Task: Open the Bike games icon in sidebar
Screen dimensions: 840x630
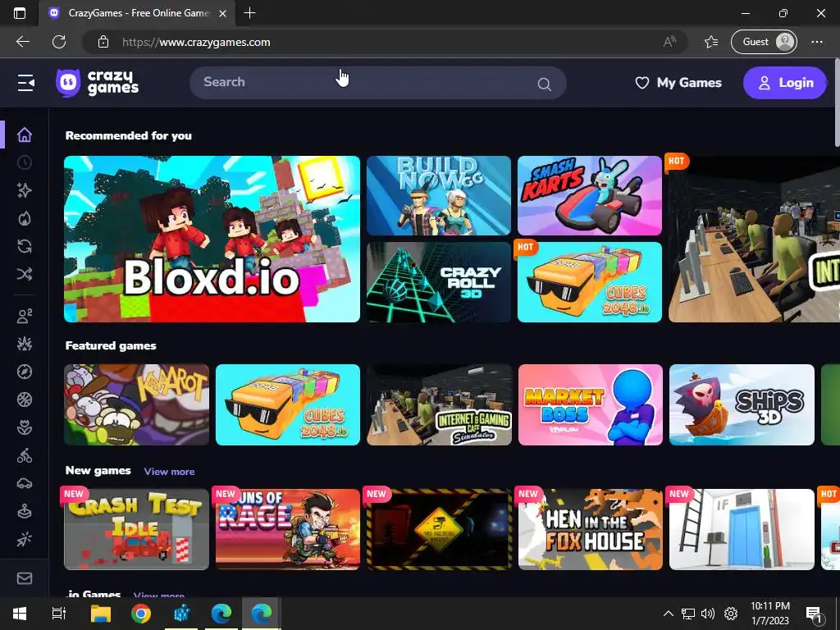Action: [25, 455]
